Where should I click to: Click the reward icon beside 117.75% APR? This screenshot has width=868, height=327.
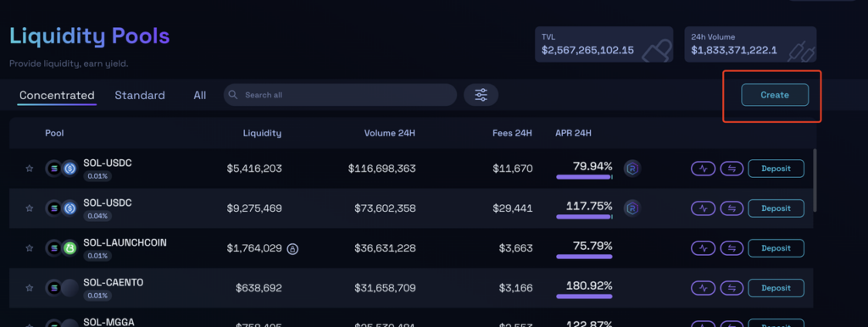632,208
